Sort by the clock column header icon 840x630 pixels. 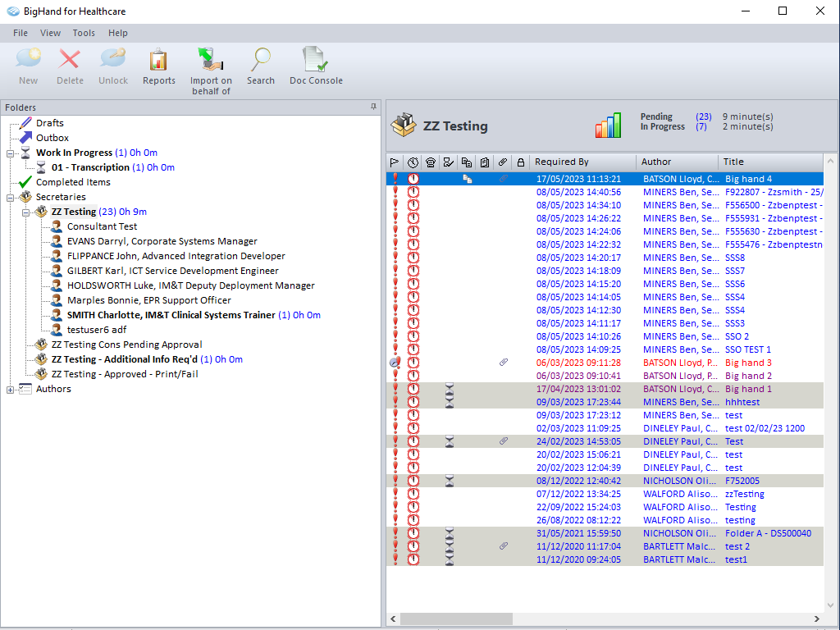tap(413, 162)
